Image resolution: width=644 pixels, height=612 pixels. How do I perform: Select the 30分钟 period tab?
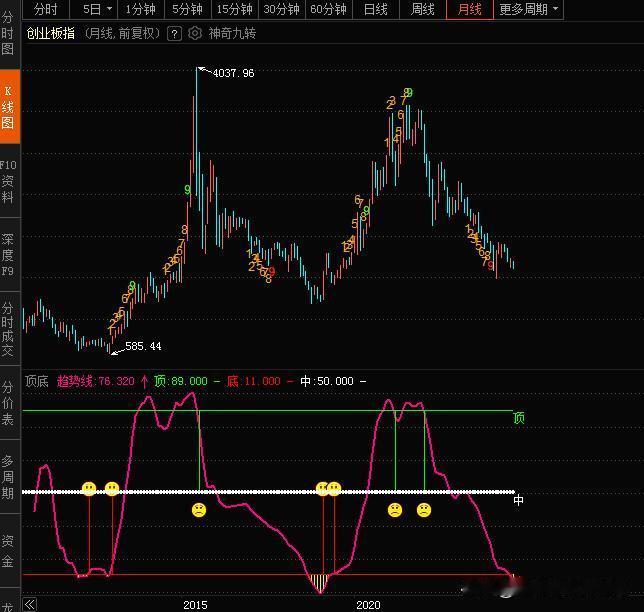click(x=281, y=9)
